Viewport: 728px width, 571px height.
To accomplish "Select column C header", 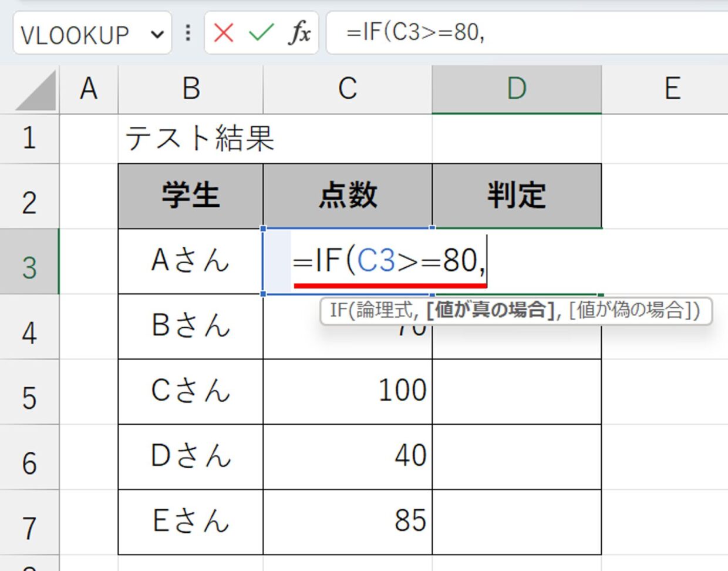I will point(348,89).
